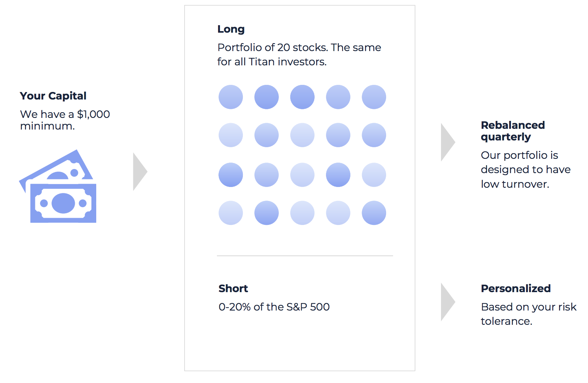Click the "Based on your risk tolerance" text
This screenshot has height=383, width=588.
(x=528, y=314)
